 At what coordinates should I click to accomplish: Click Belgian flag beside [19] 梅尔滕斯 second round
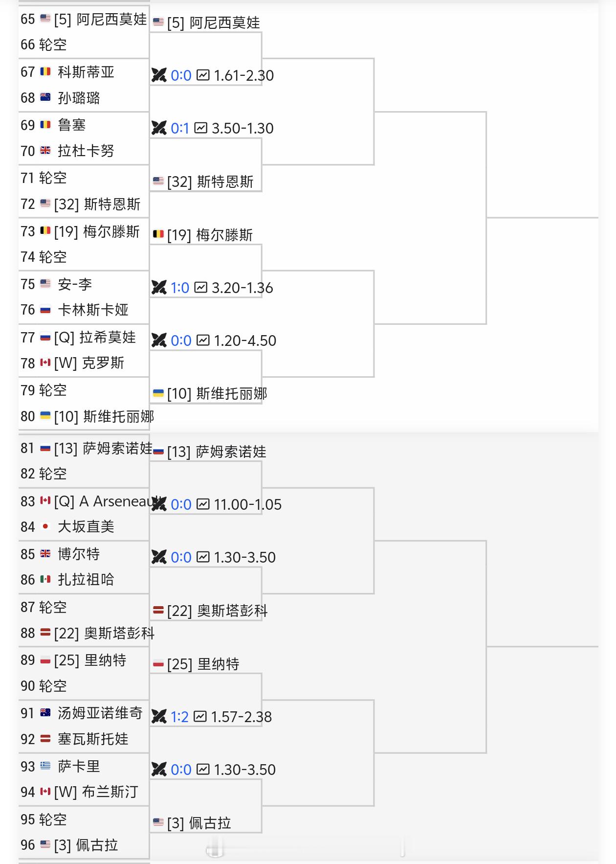coord(158,234)
